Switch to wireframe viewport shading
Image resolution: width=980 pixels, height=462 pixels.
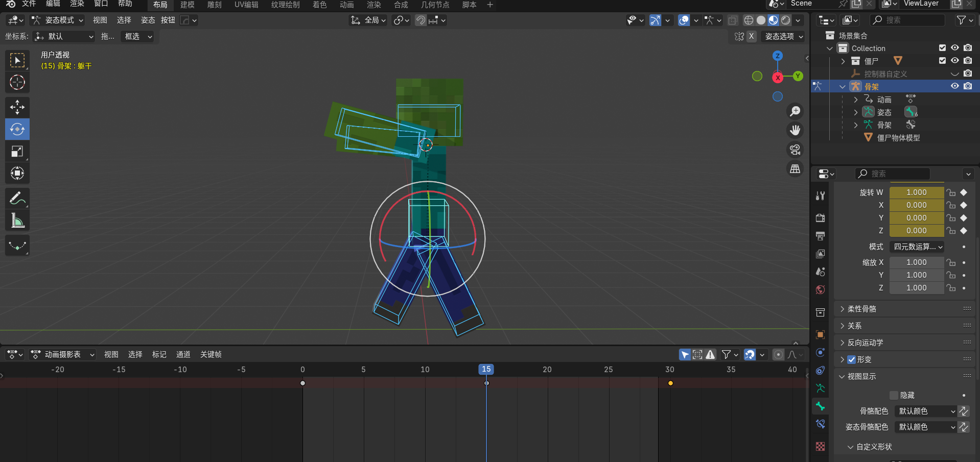point(749,20)
